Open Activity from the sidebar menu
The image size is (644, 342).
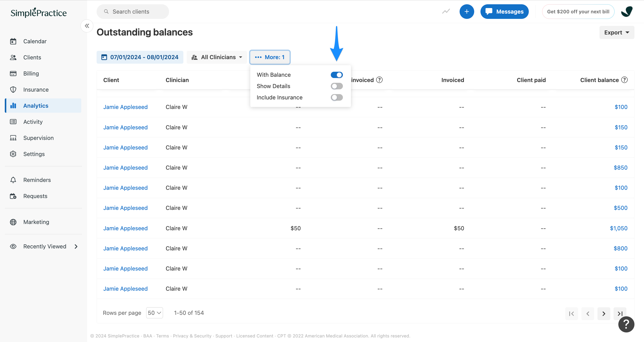click(x=33, y=122)
